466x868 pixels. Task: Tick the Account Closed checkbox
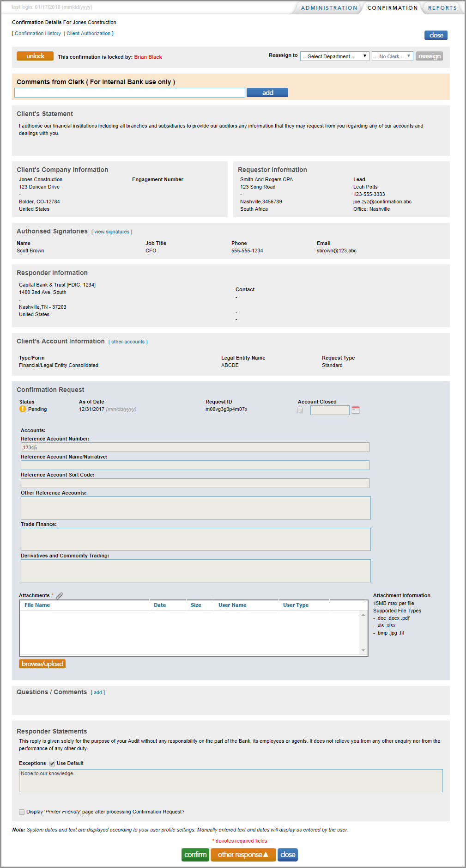(x=300, y=410)
